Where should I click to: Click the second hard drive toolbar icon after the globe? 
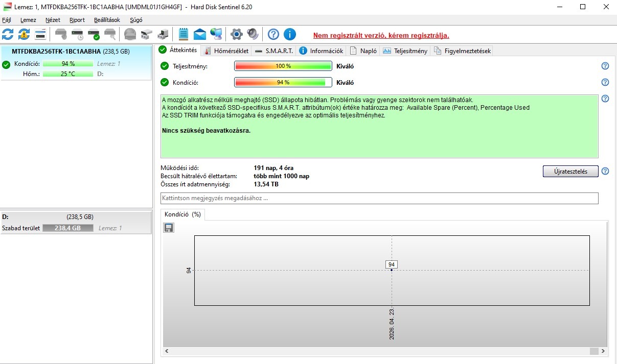pyautogui.click(x=163, y=34)
